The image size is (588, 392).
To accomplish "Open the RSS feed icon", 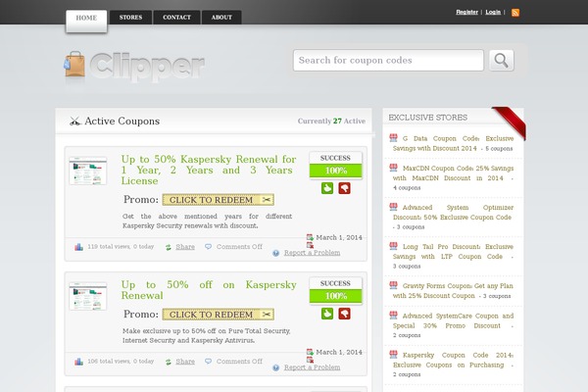I will pyautogui.click(x=515, y=13).
